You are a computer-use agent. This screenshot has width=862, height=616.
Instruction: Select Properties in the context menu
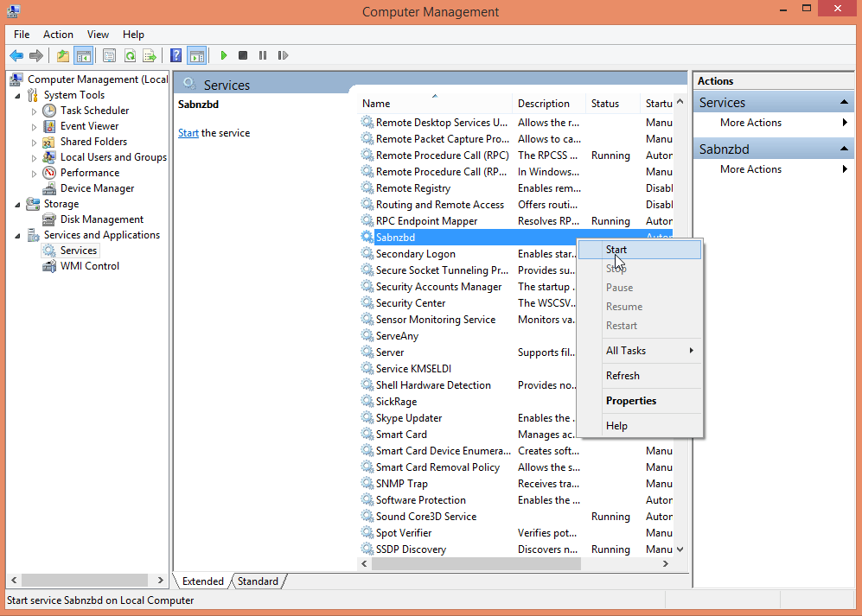pos(631,401)
